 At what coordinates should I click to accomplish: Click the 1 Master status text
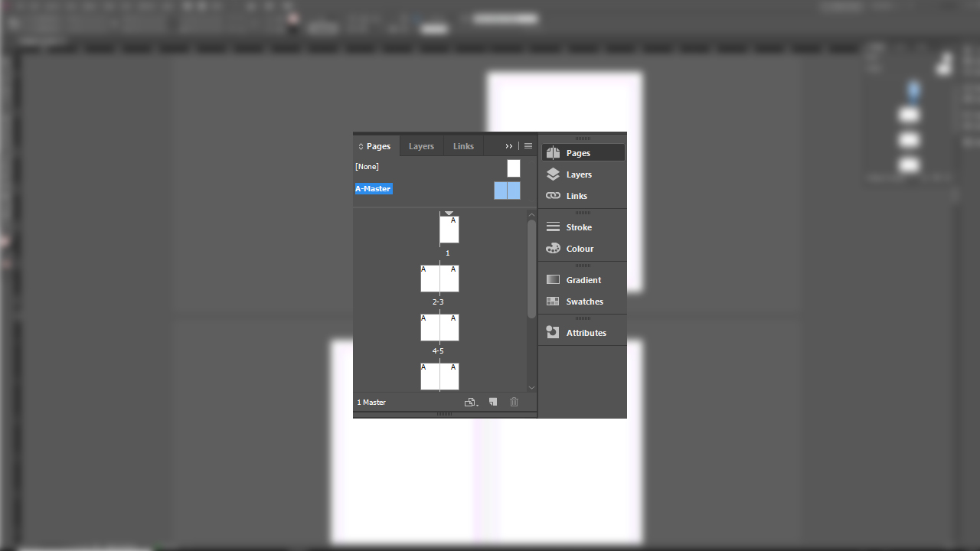371,403
